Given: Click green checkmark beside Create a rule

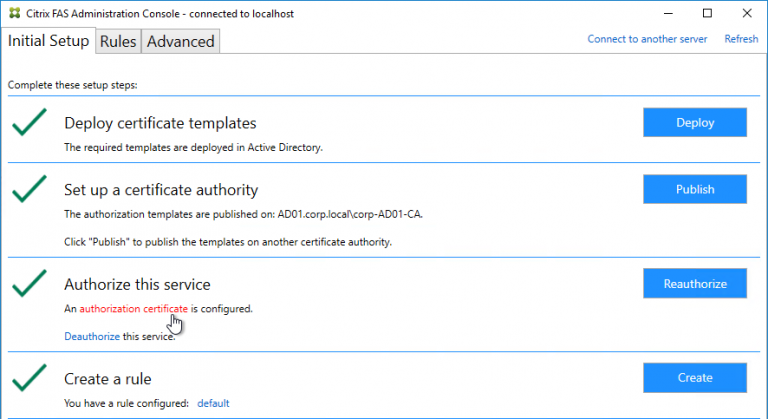Looking at the screenshot, I should [31, 378].
